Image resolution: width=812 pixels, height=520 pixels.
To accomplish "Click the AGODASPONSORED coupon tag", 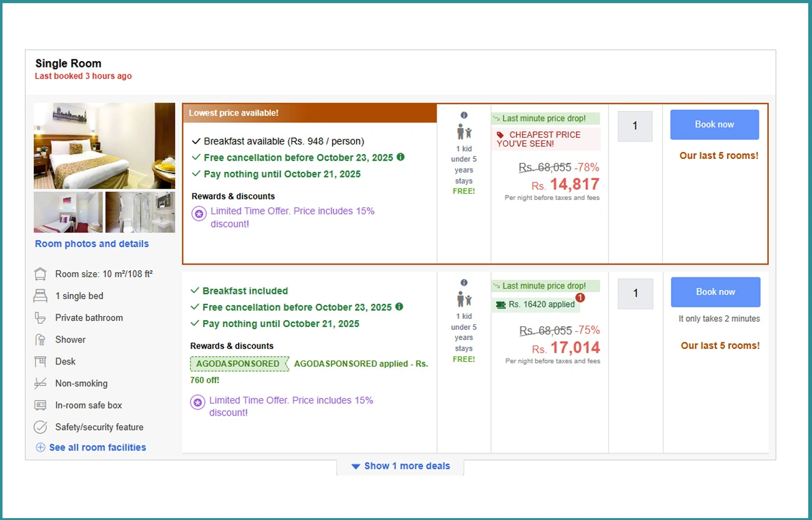I will coord(239,364).
